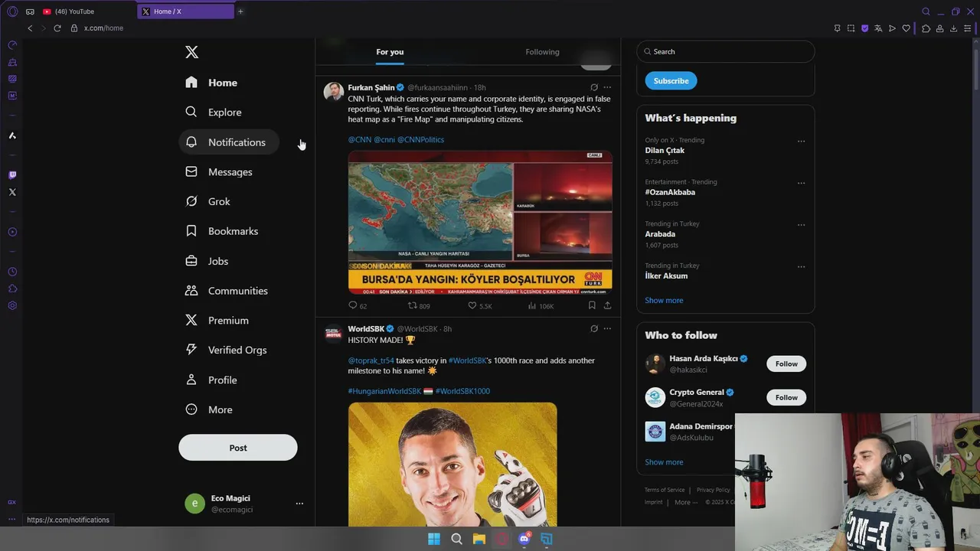
Task: Reply to Furkan Şahin's post
Action: click(x=358, y=305)
